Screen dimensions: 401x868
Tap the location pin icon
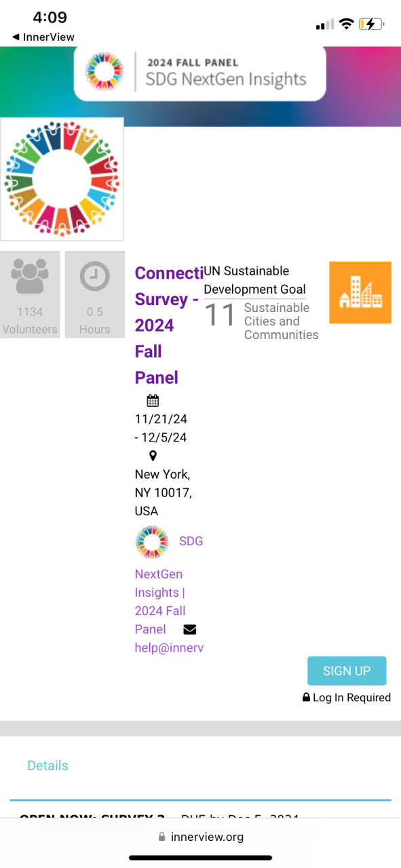click(x=153, y=456)
